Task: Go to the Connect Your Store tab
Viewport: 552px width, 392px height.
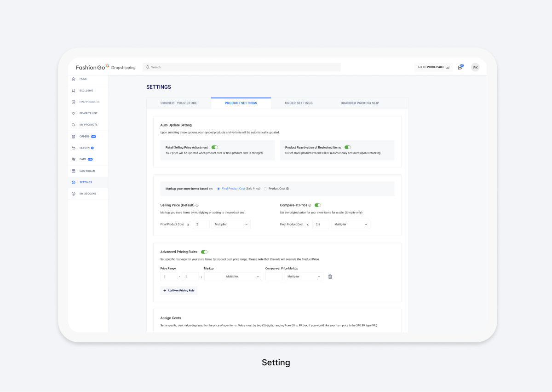Action: pyautogui.click(x=178, y=103)
